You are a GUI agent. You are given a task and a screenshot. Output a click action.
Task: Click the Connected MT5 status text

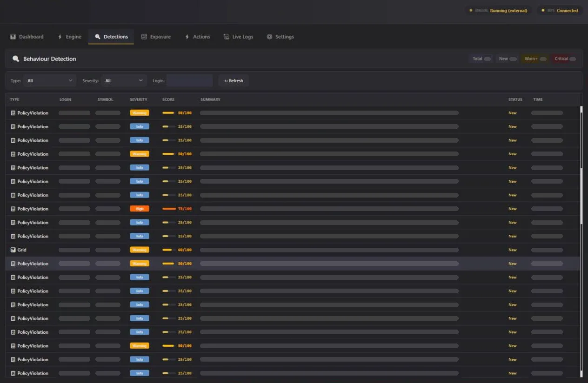tap(568, 10)
